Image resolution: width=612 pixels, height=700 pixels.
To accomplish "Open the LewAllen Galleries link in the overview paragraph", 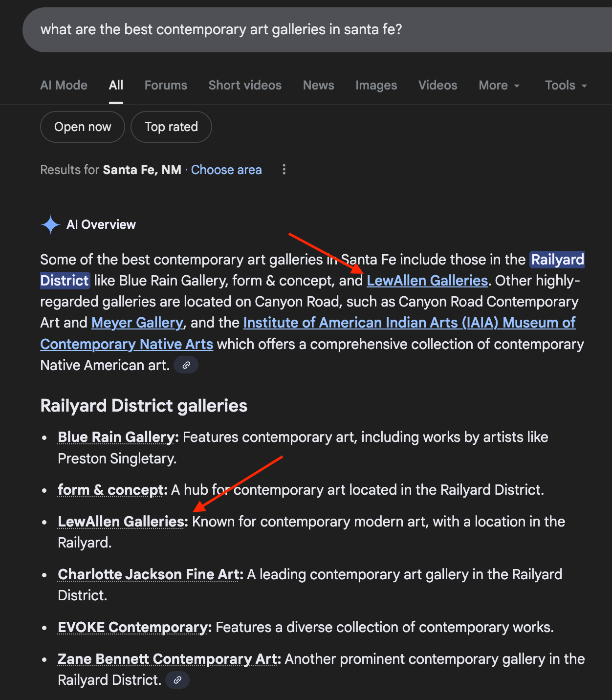I will click(x=427, y=281).
